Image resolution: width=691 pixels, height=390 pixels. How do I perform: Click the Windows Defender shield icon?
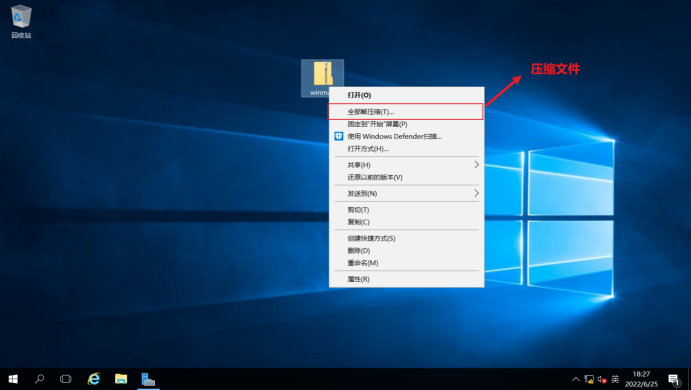click(338, 136)
